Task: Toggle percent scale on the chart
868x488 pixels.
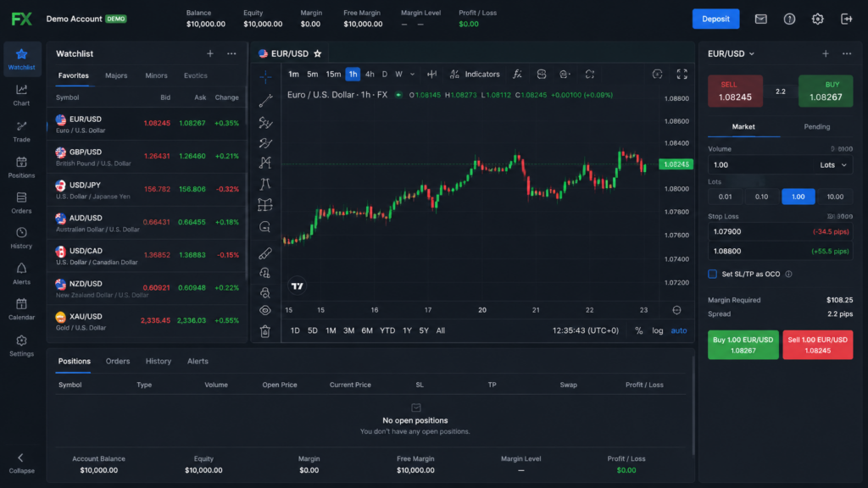Action: coord(639,330)
